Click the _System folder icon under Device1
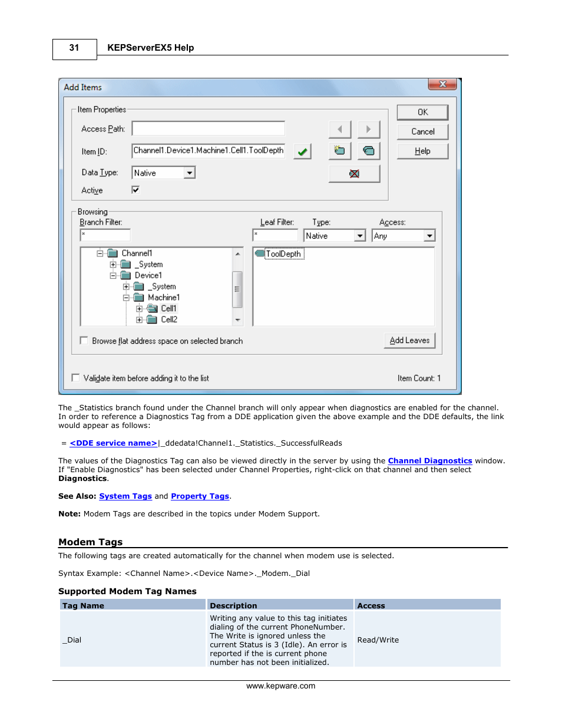 coord(139,286)
